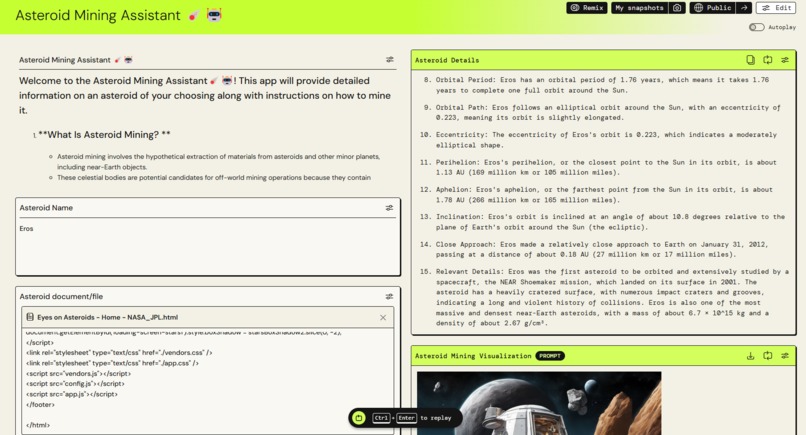
Task: Open the Public visibility setting
Action: tap(712, 8)
